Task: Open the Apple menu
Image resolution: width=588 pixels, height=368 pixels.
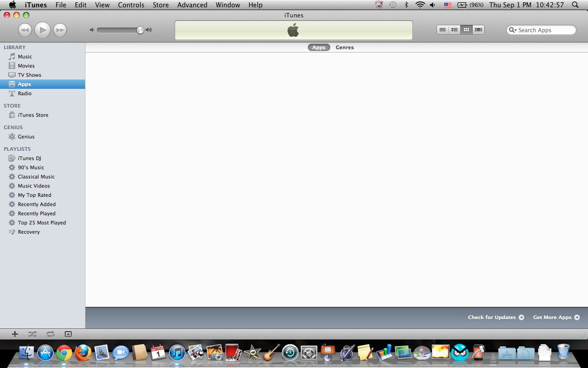Action: [x=12, y=5]
